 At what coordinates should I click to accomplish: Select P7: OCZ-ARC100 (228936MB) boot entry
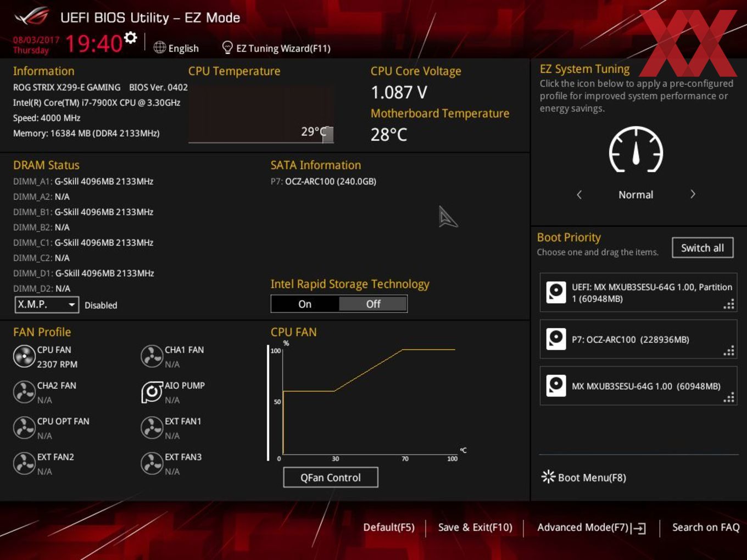pyautogui.click(x=638, y=339)
